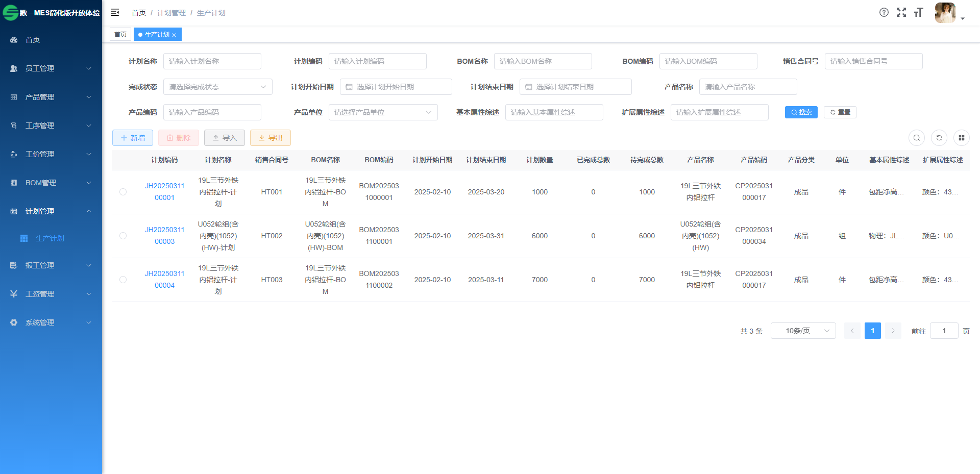Viewport: 980px width, 474px height.
Task: Click the 新增 button
Action: [133, 138]
